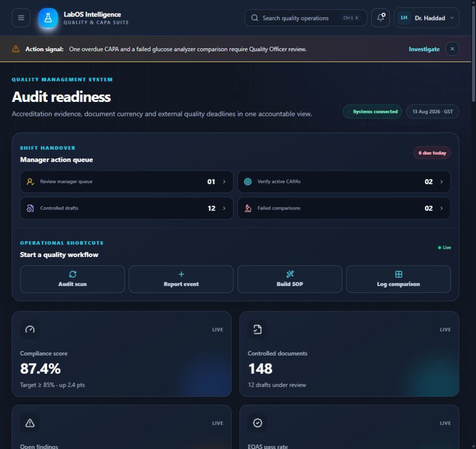Click the Investigate link
Image resolution: width=476 pixels, height=449 pixels.
(x=424, y=49)
